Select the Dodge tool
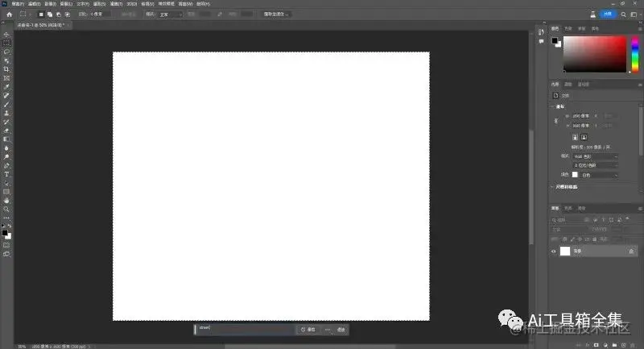The width and height of the screenshot is (644, 349). tap(6, 157)
